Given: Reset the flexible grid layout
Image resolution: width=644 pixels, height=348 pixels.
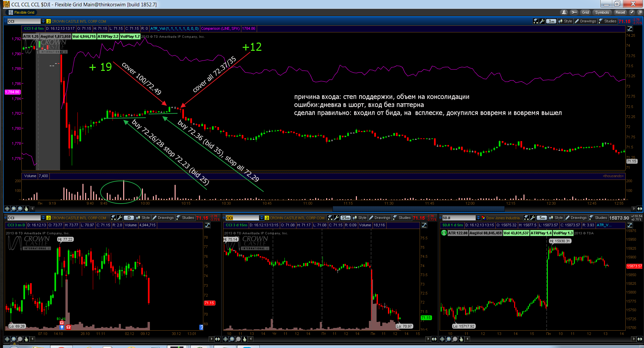Looking at the screenshot, I should [x=620, y=12].
